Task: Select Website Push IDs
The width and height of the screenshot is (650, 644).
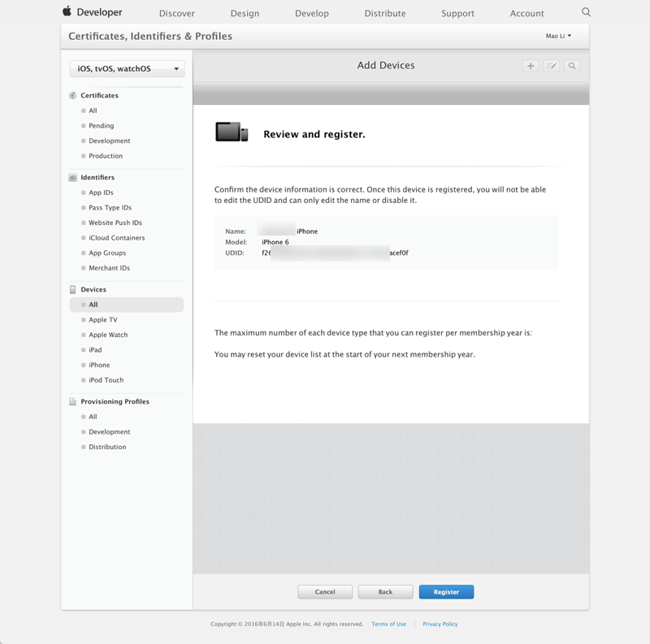Action: click(x=115, y=223)
